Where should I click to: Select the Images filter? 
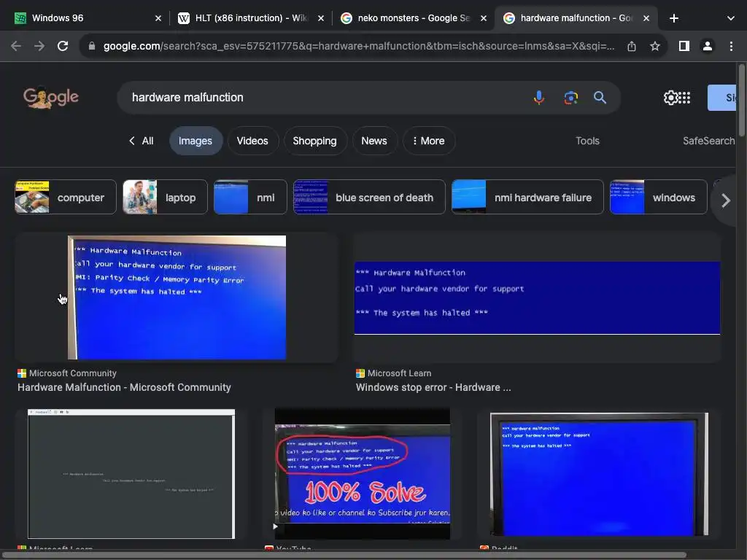pos(196,141)
